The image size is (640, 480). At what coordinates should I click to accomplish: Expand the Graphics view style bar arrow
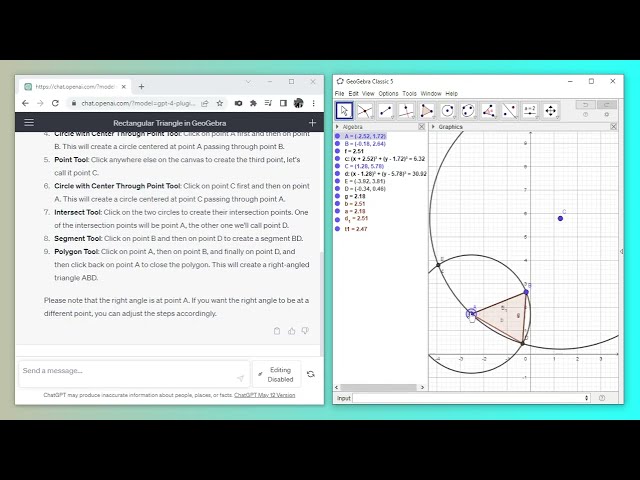pyautogui.click(x=433, y=127)
